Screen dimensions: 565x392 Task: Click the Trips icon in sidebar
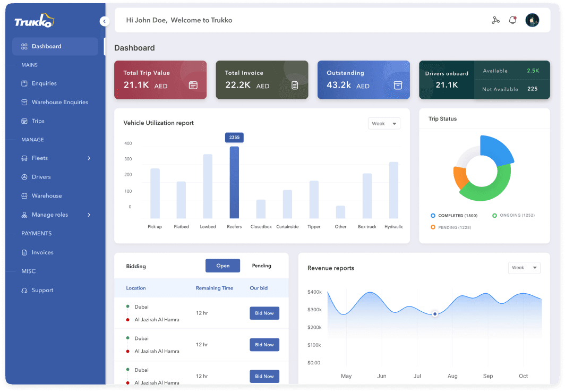point(24,121)
